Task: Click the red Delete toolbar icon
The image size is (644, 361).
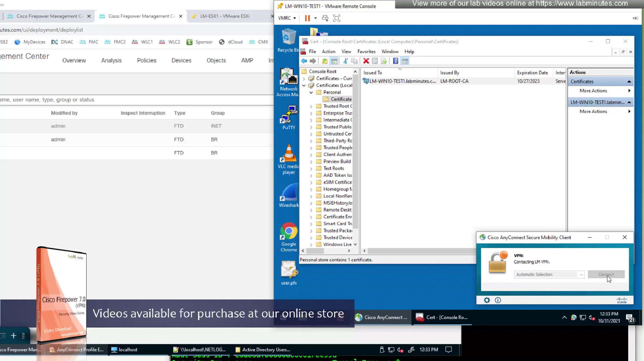Action: (366, 61)
